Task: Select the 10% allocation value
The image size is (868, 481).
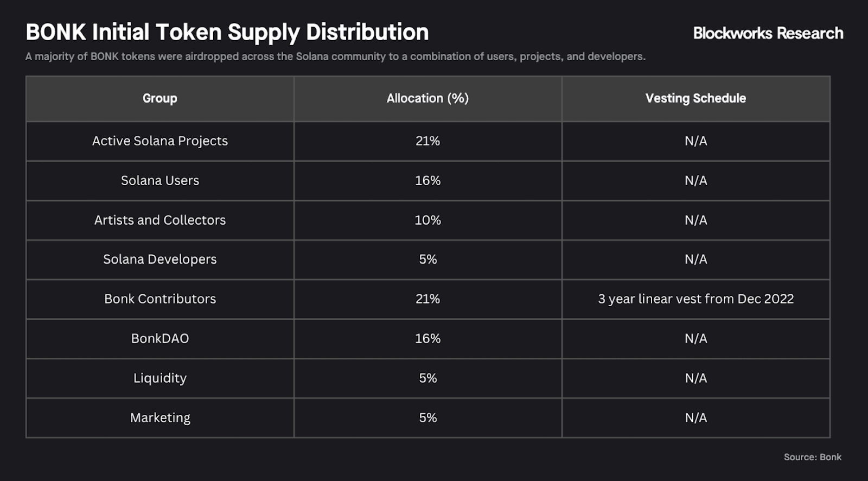Action: [x=427, y=220]
